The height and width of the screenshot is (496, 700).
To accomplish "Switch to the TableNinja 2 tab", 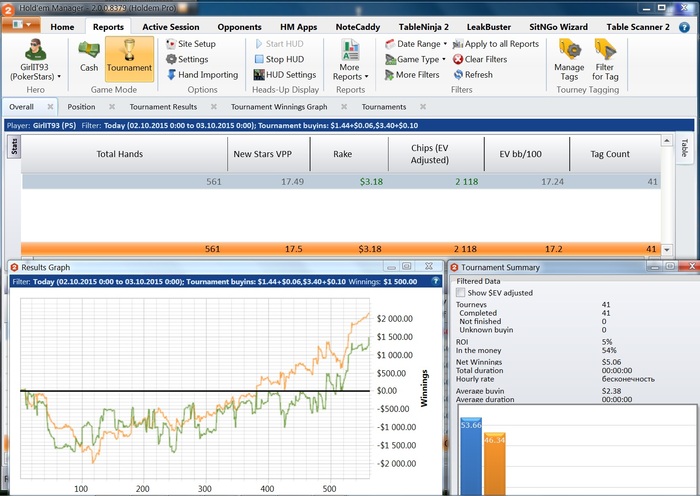I will tap(424, 27).
